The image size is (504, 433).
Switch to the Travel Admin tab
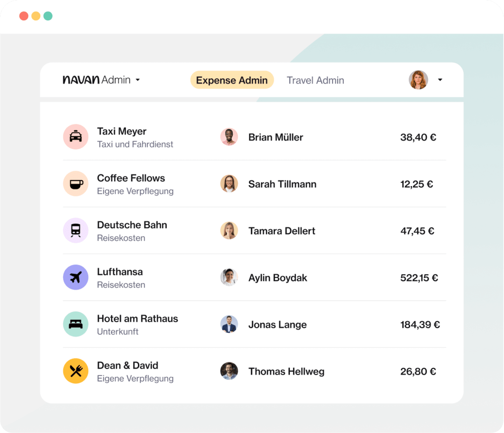[315, 80]
